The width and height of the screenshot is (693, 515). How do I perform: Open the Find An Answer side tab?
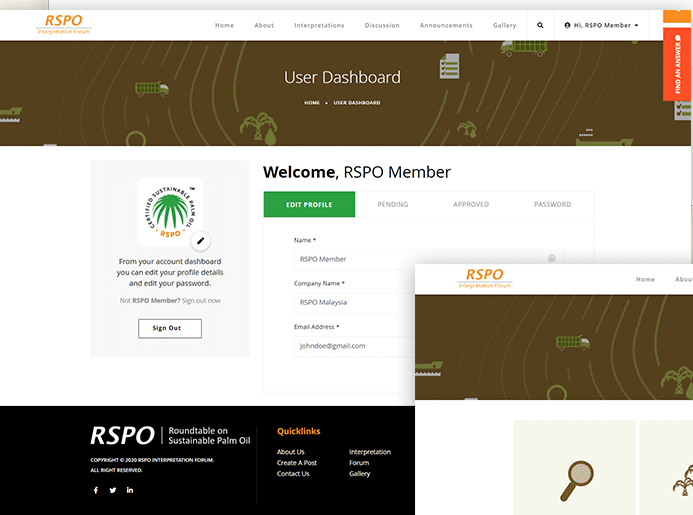pyautogui.click(x=677, y=64)
